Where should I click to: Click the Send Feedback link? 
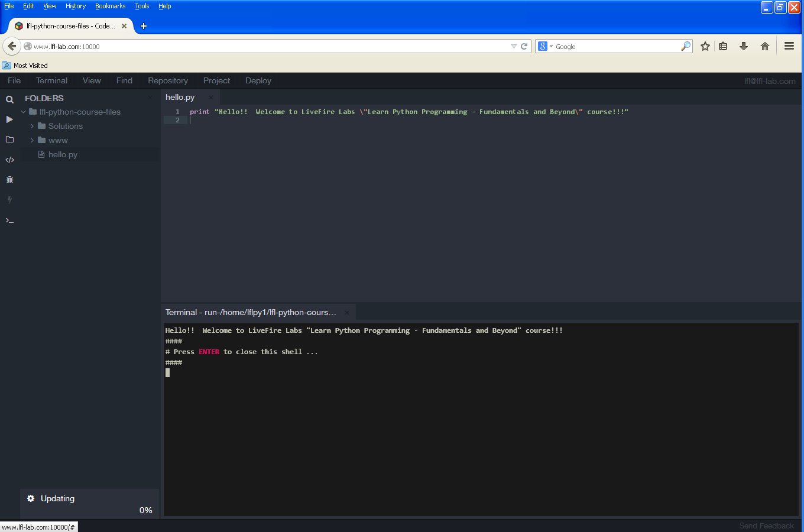766,525
